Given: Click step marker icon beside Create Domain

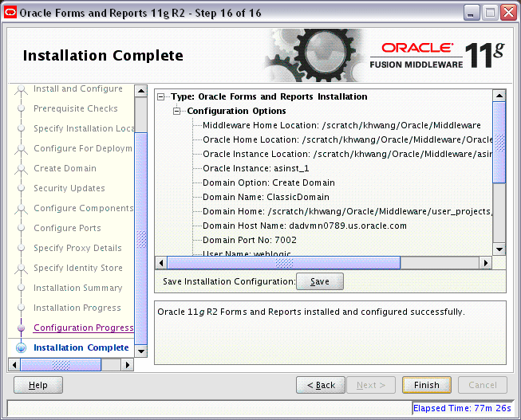Looking at the screenshot, I should pos(22,169).
